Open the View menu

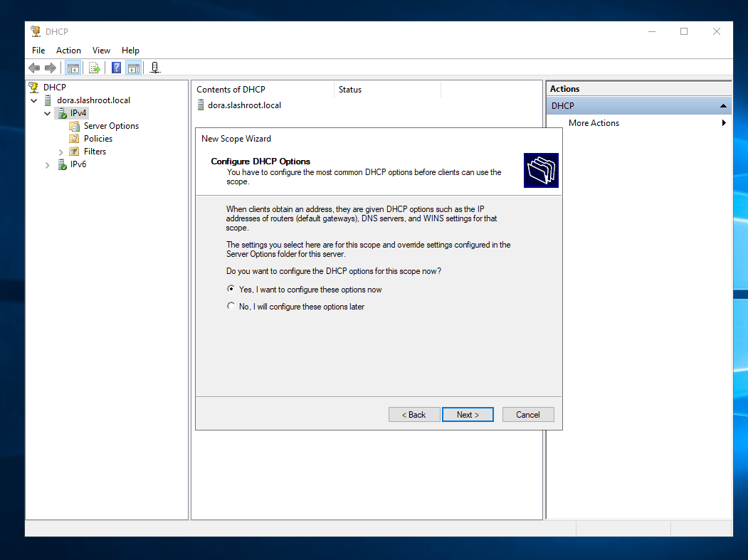tap(101, 51)
